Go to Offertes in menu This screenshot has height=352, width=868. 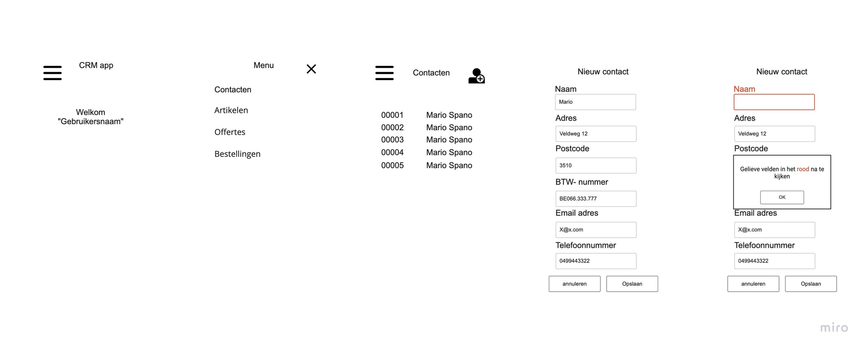(x=230, y=132)
